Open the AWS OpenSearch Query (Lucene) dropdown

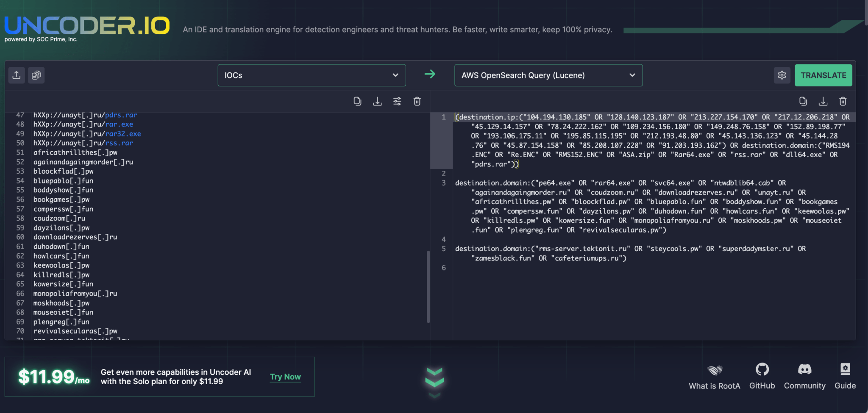(548, 75)
